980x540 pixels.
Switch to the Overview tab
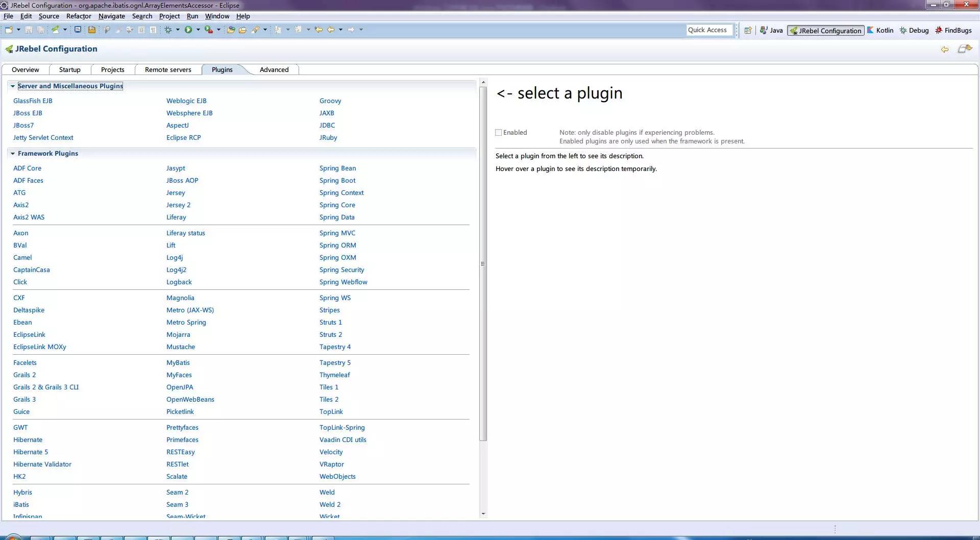click(x=26, y=70)
